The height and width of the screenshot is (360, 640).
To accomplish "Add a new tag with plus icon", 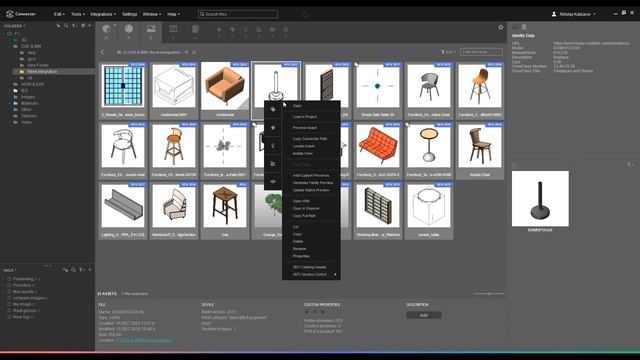I will pyautogui.click(x=90, y=270).
